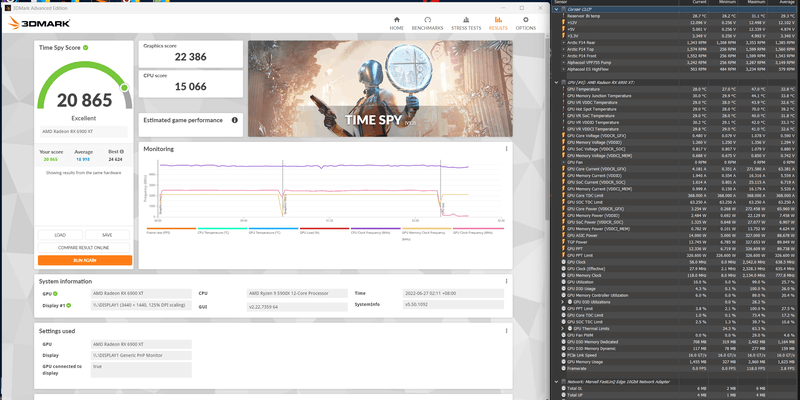
Task: Click the info icon beside Best score
Action: tap(121, 152)
